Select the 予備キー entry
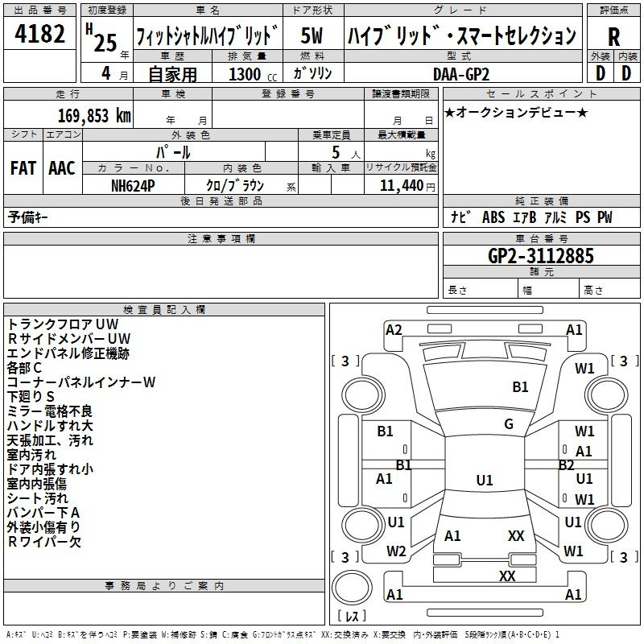This screenshot has height=644, width=644. coord(30,217)
